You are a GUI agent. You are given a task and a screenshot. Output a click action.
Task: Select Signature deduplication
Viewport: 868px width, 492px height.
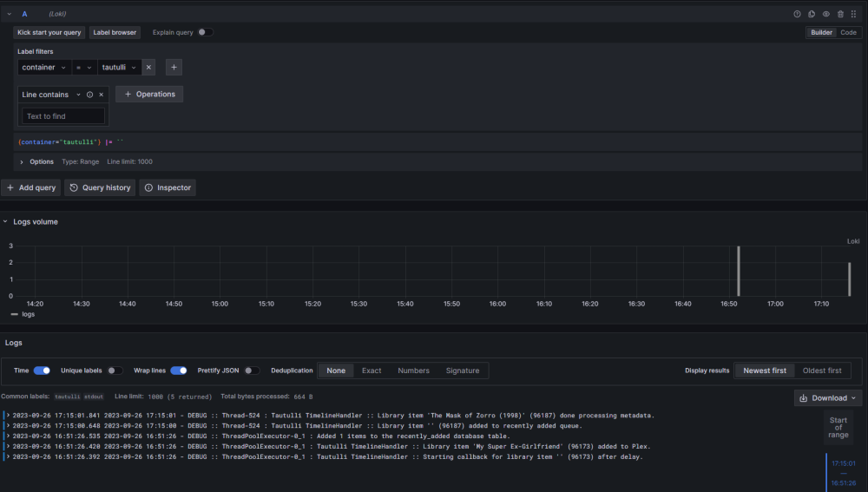pos(463,371)
